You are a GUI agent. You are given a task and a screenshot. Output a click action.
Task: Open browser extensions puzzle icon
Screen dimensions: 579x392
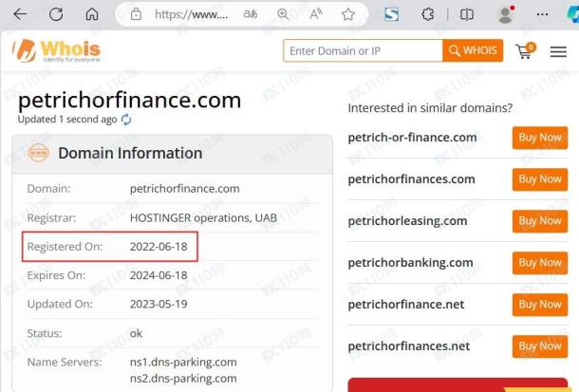(427, 14)
